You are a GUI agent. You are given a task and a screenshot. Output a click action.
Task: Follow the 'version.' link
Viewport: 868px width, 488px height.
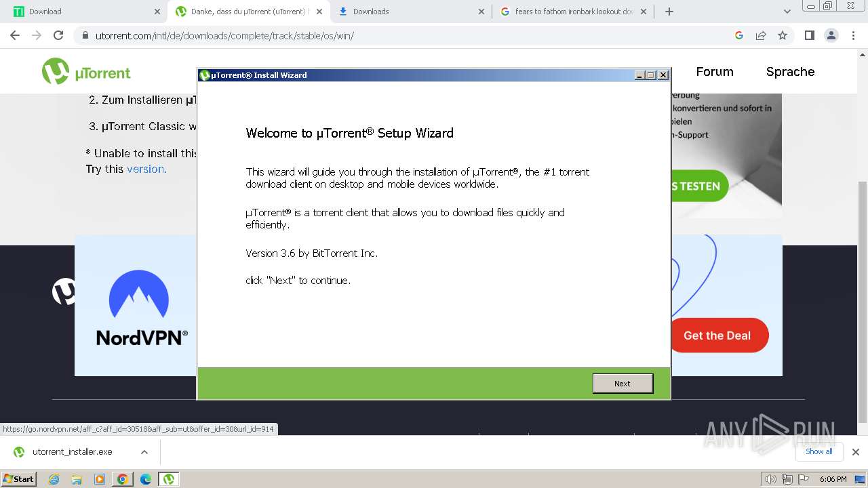146,169
